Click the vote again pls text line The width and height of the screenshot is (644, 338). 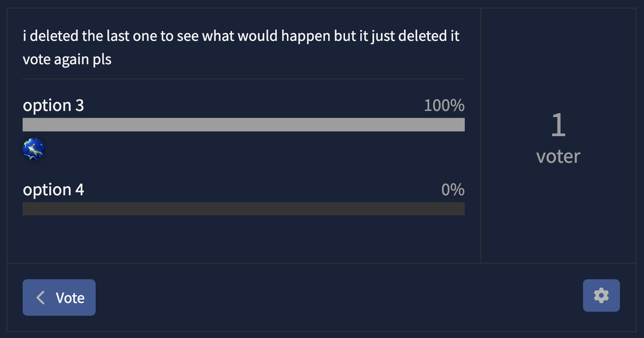tap(67, 59)
